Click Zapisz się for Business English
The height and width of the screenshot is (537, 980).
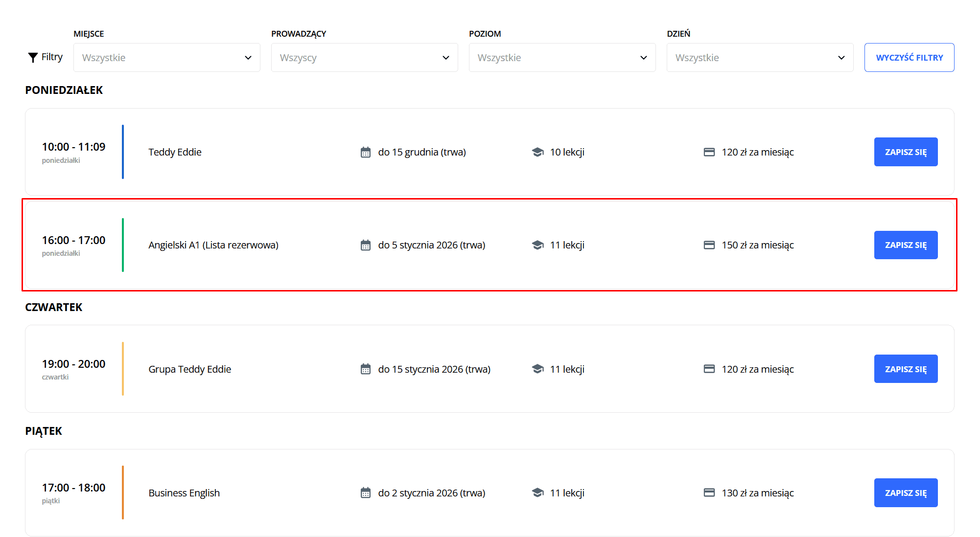tap(906, 493)
